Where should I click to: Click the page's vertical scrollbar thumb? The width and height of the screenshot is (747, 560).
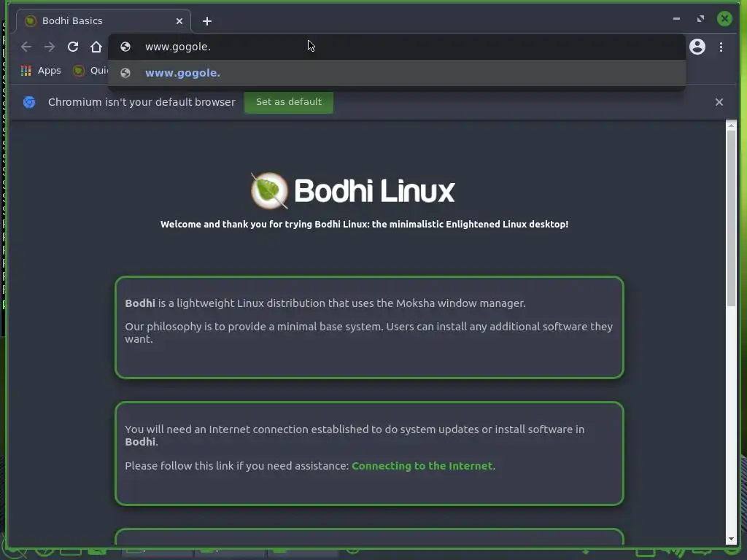click(x=731, y=219)
